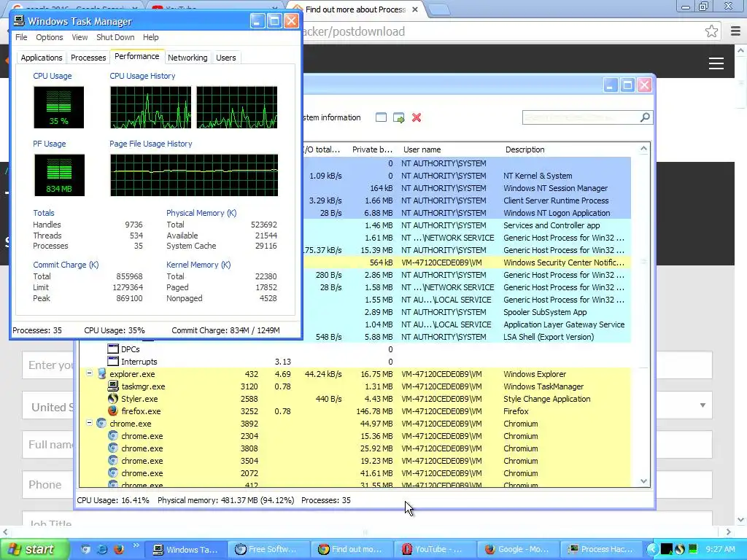Select the taskmgr.exe process row

[x=355, y=386]
